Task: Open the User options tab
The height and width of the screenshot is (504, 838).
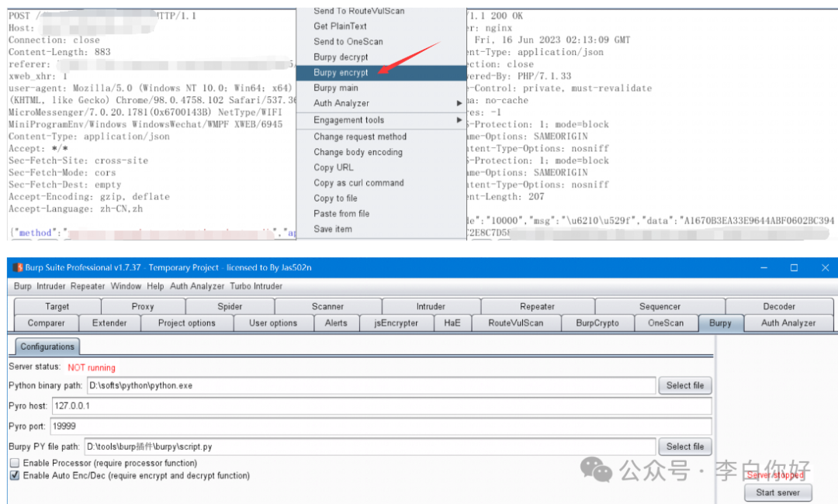Action: click(x=273, y=323)
